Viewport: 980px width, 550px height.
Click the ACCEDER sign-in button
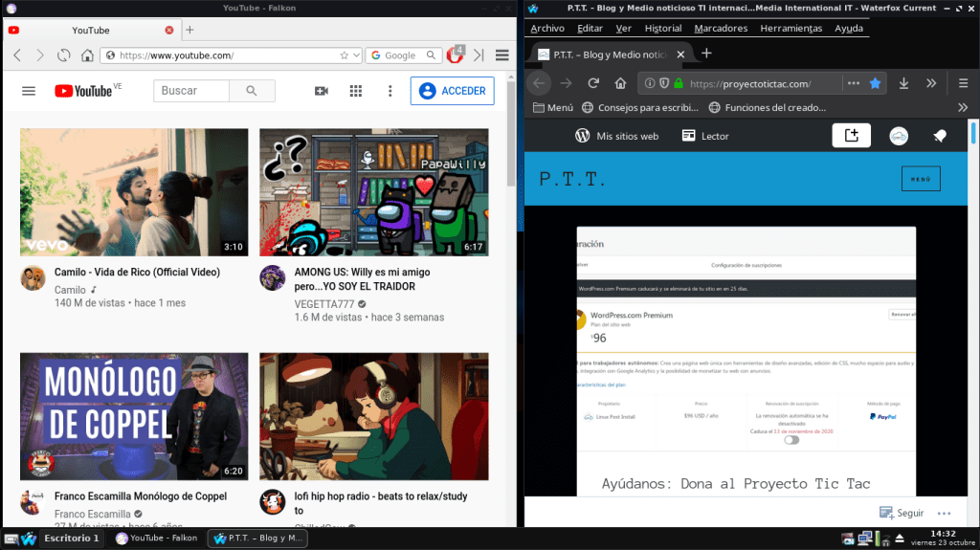[453, 91]
